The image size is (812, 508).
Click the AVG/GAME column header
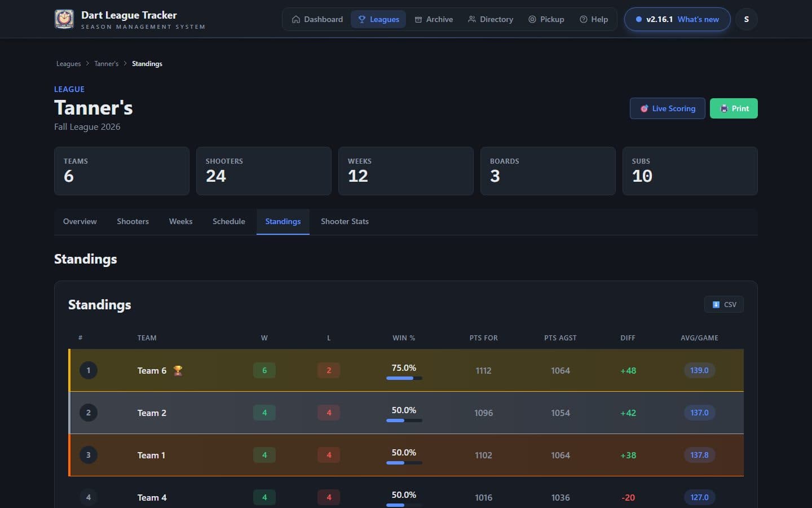[700, 338]
